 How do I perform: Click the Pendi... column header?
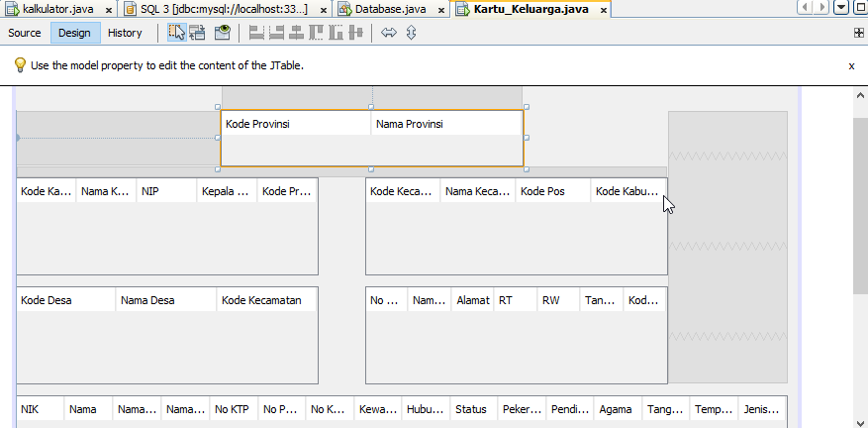tap(570, 410)
